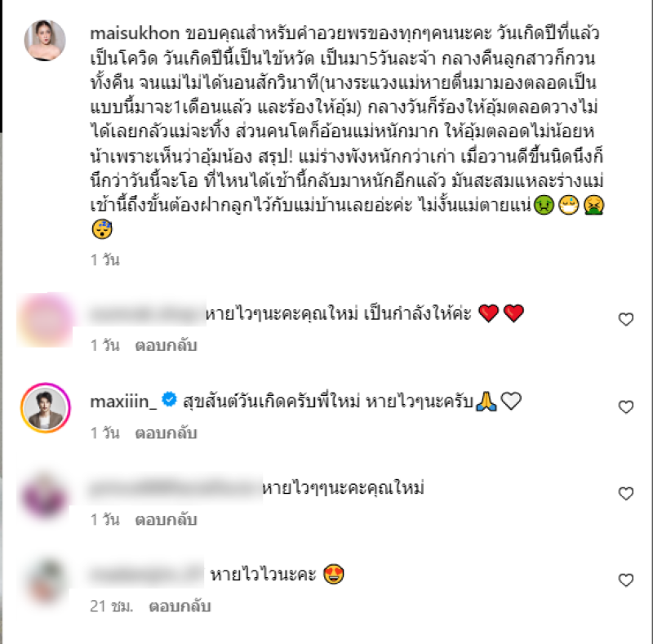Screen dimensions: 653x644
Task: Like the 'หายไวไวนะคะ' comment
Action: [625, 580]
